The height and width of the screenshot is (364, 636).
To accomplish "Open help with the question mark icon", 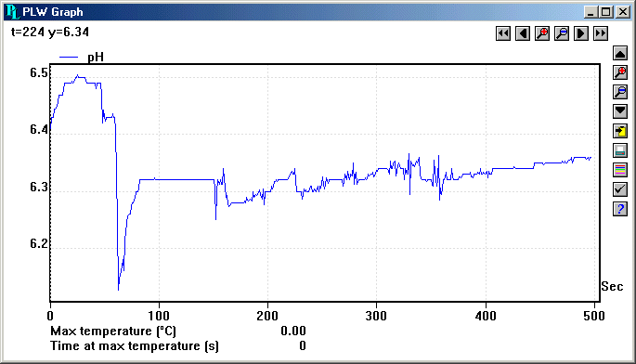I will point(620,209).
